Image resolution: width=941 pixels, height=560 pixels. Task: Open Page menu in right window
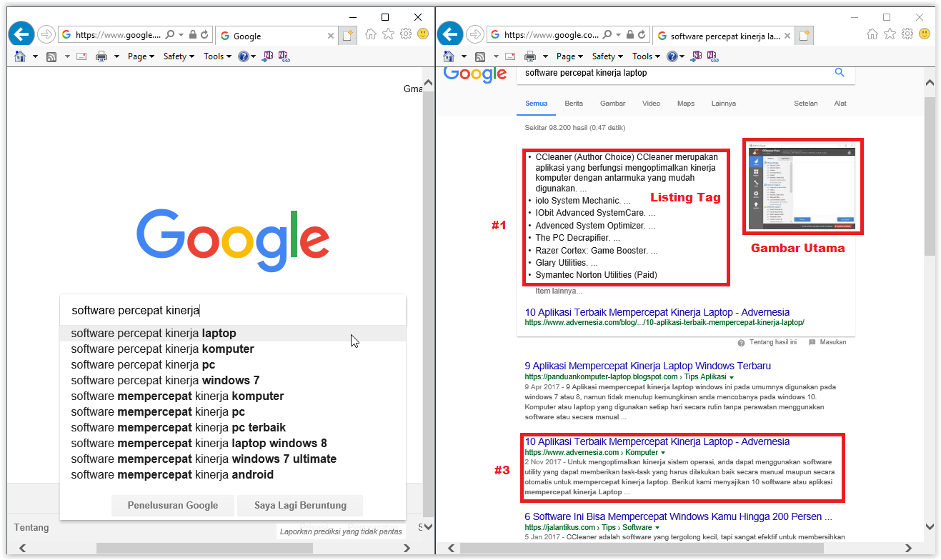pyautogui.click(x=569, y=56)
